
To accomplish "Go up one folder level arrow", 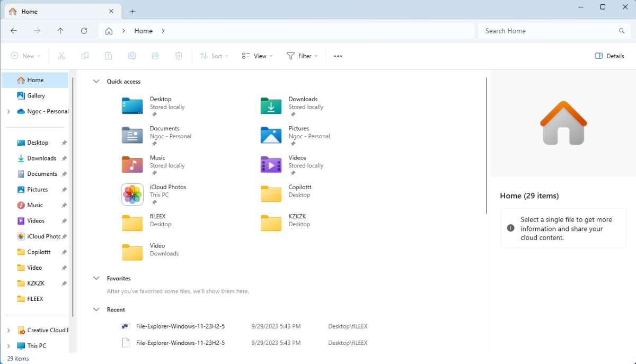I will click(60, 31).
